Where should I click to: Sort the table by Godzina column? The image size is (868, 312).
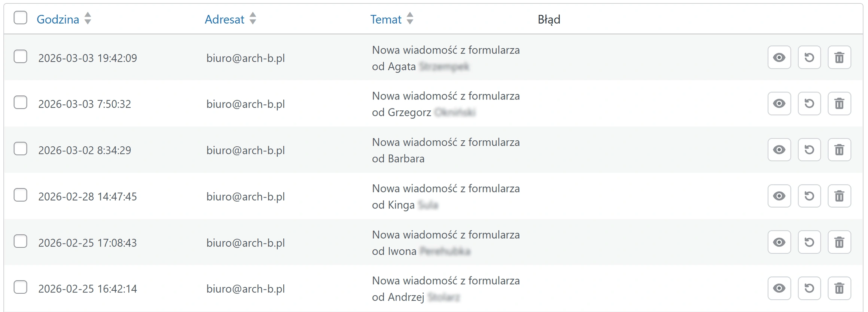tap(58, 19)
